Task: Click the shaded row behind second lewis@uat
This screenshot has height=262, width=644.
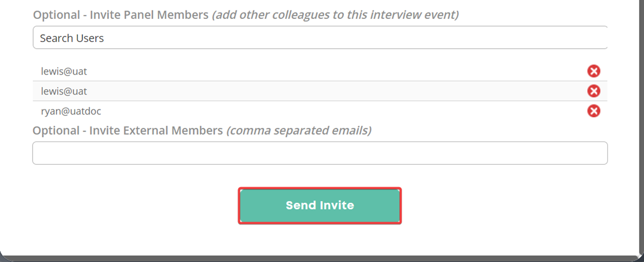Action: [320, 91]
